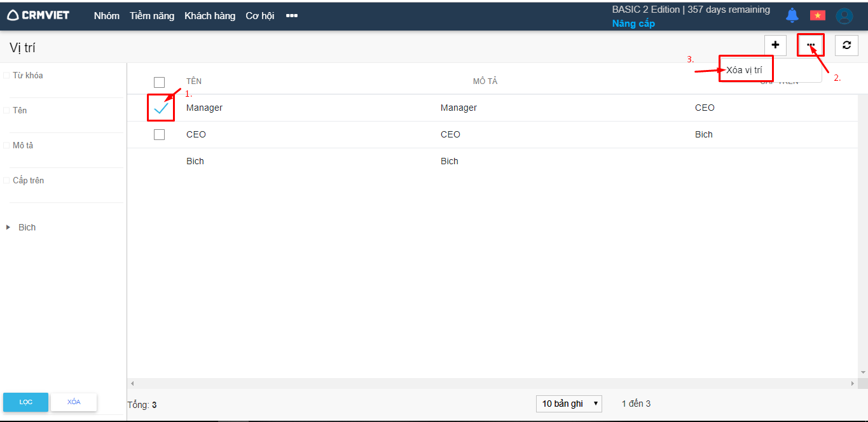Click the LỌC filter button

pos(25,402)
